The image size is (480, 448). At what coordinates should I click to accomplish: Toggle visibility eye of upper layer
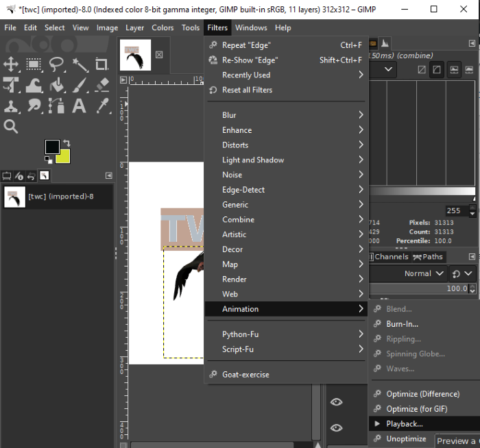tap(336, 402)
